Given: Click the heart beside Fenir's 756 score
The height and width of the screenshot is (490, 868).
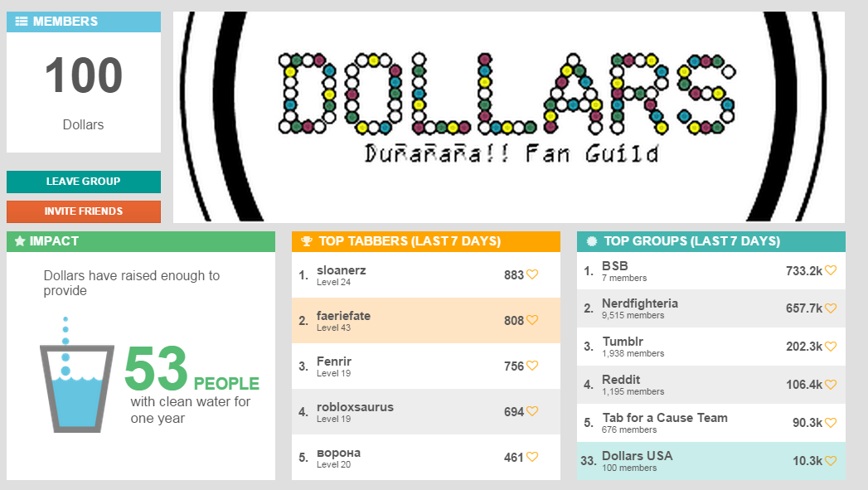Looking at the screenshot, I should pos(532,366).
